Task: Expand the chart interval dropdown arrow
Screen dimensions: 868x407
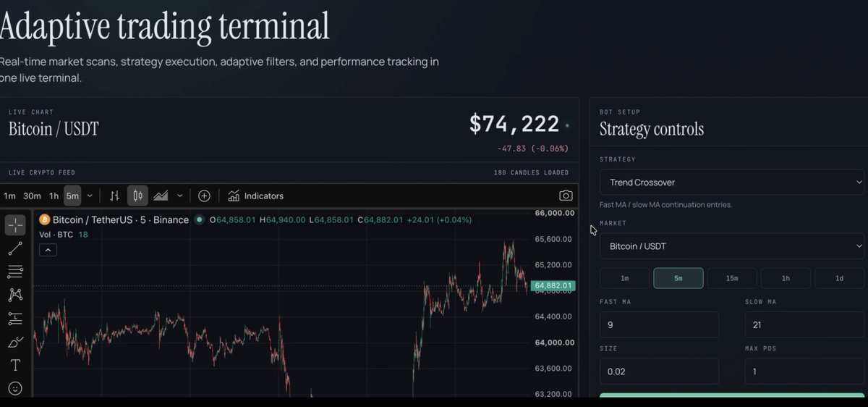Action: (x=90, y=196)
